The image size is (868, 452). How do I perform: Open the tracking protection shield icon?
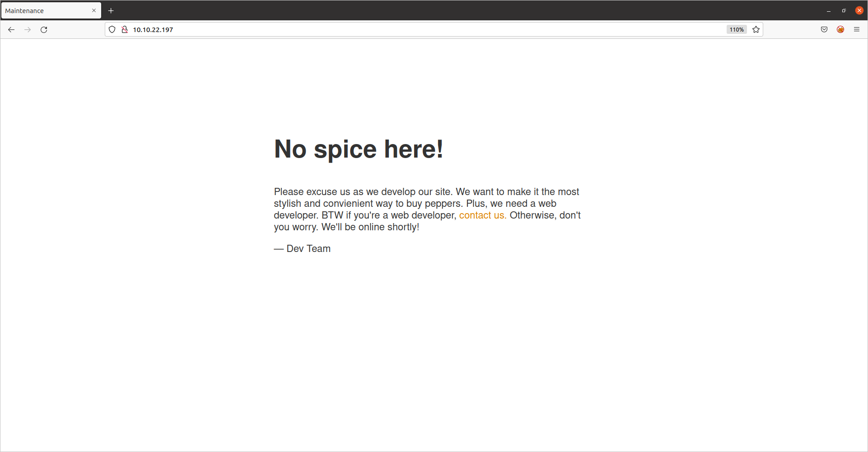(112, 30)
